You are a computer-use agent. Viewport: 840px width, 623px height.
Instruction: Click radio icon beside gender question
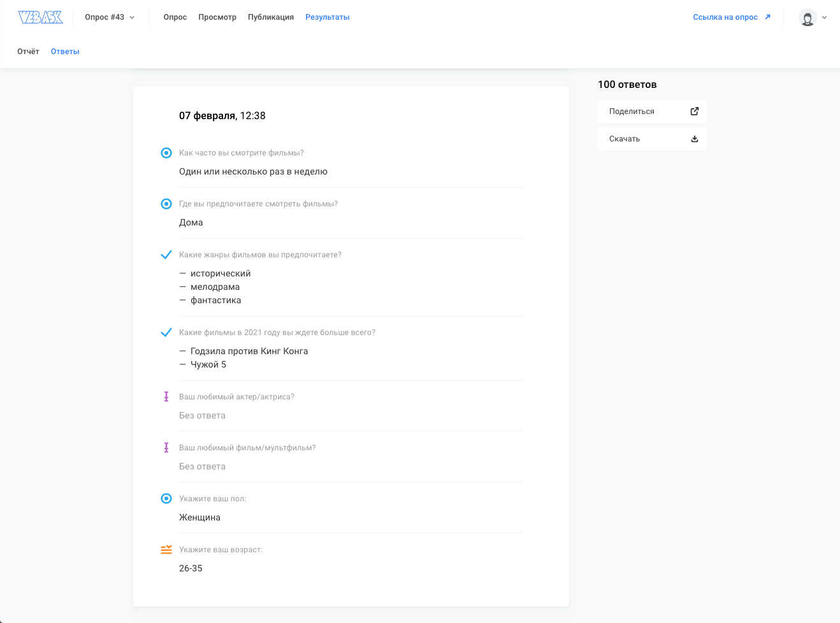click(x=166, y=499)
